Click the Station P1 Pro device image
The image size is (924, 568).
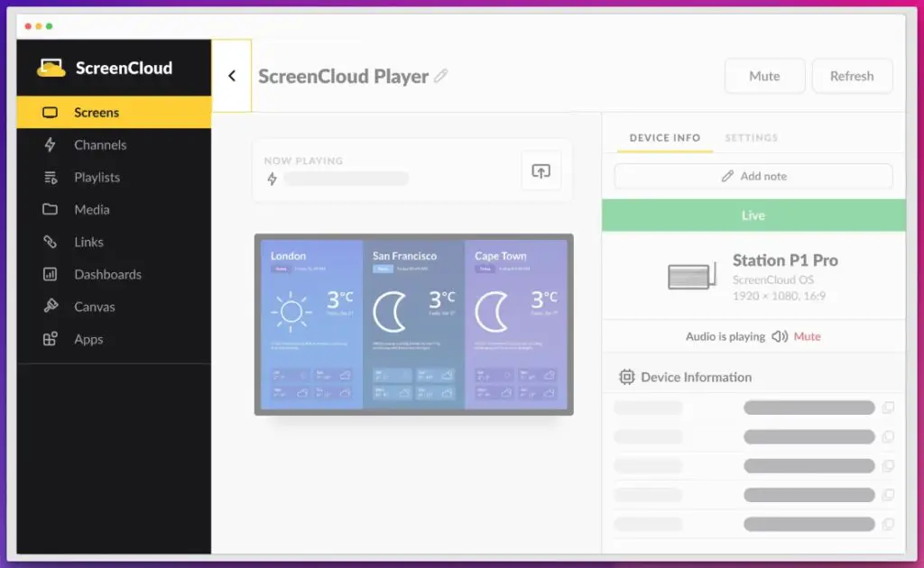692,276
